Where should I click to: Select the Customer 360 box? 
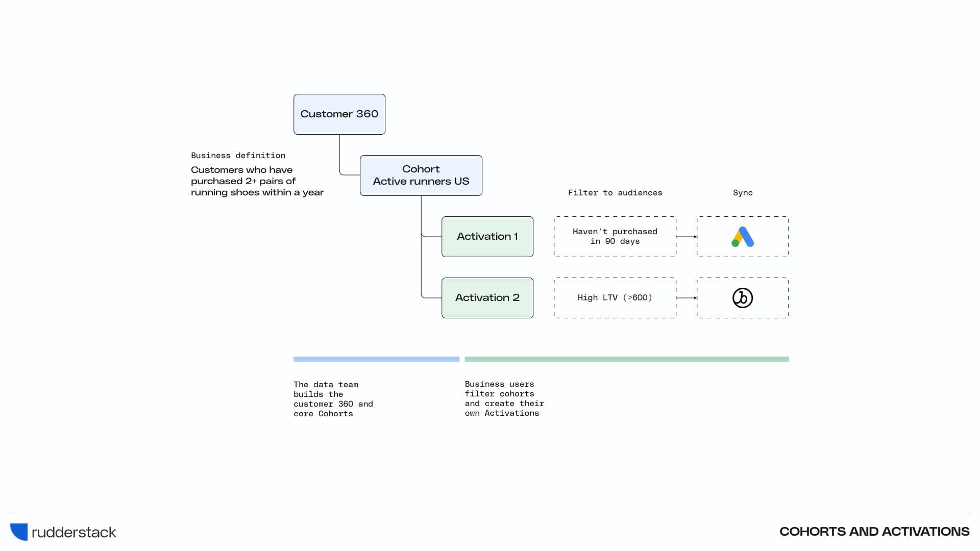339,114
